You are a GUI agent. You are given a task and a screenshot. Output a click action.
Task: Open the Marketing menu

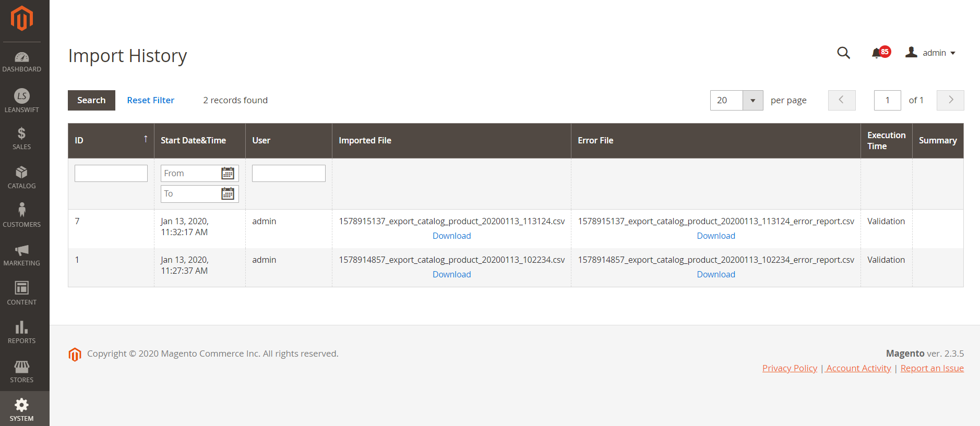point(21,255)
